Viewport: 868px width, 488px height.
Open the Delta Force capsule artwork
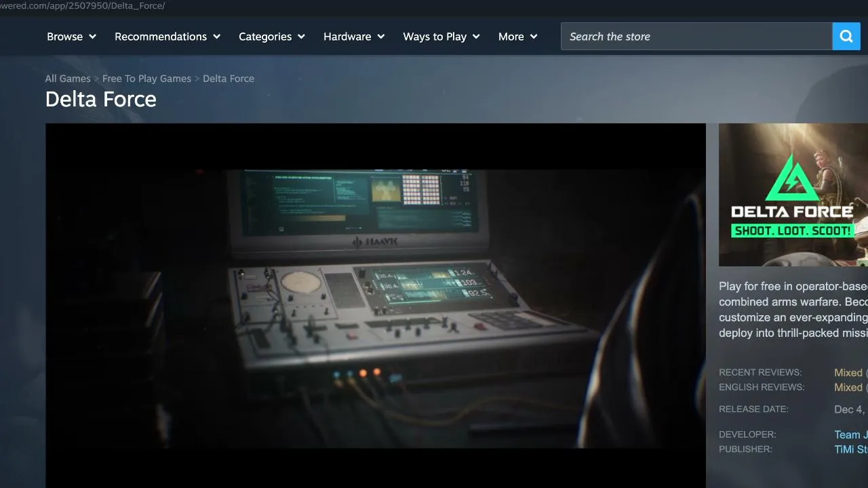point(793,195)
